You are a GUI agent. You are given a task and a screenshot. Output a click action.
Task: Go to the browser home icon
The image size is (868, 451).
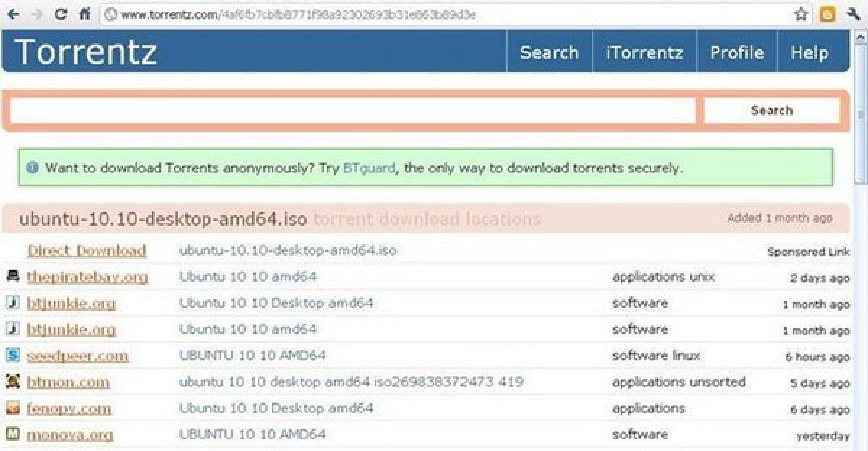[85, 14]
